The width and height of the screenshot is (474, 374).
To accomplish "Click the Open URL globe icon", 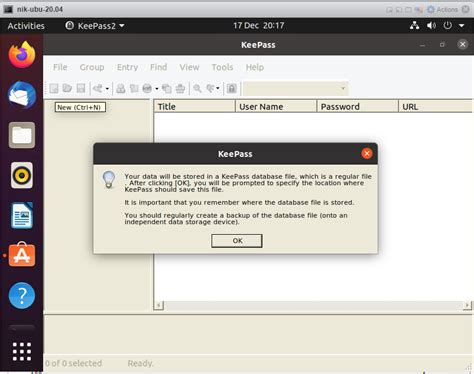I will point(147,88).
